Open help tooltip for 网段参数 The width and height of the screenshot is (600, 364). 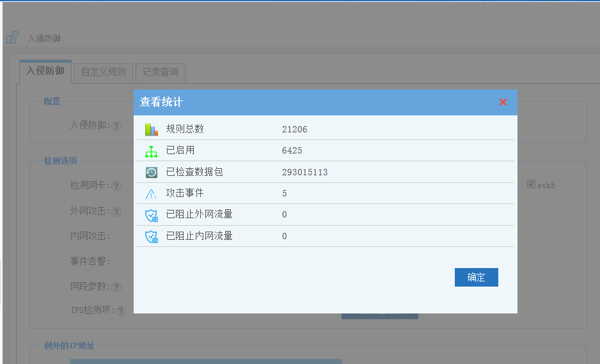tap(116, 287)
